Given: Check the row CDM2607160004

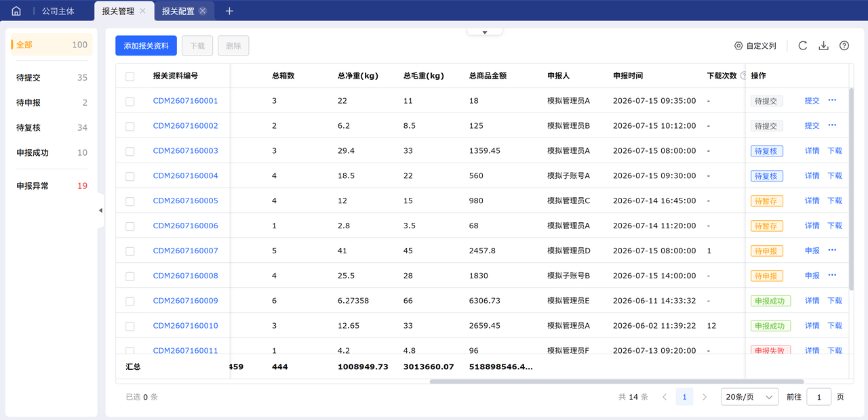Looking at the screenshot, I should click(130, 176).
